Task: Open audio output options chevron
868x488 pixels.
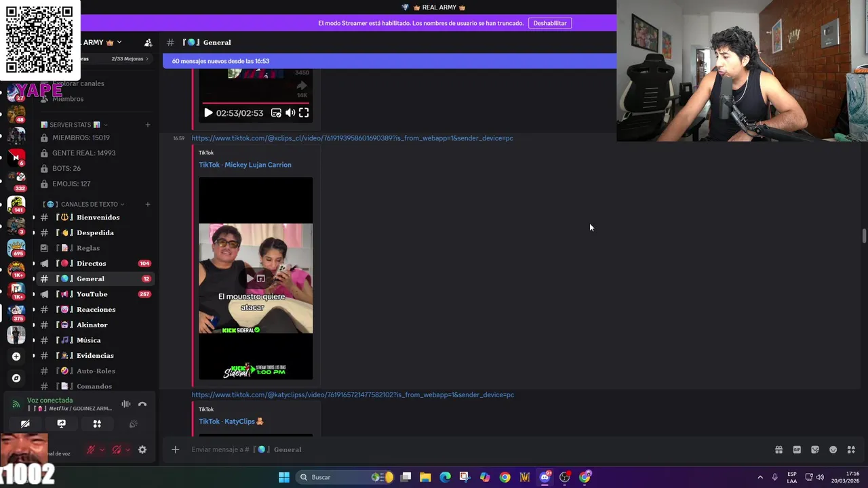Action: [x=128, y=449]
